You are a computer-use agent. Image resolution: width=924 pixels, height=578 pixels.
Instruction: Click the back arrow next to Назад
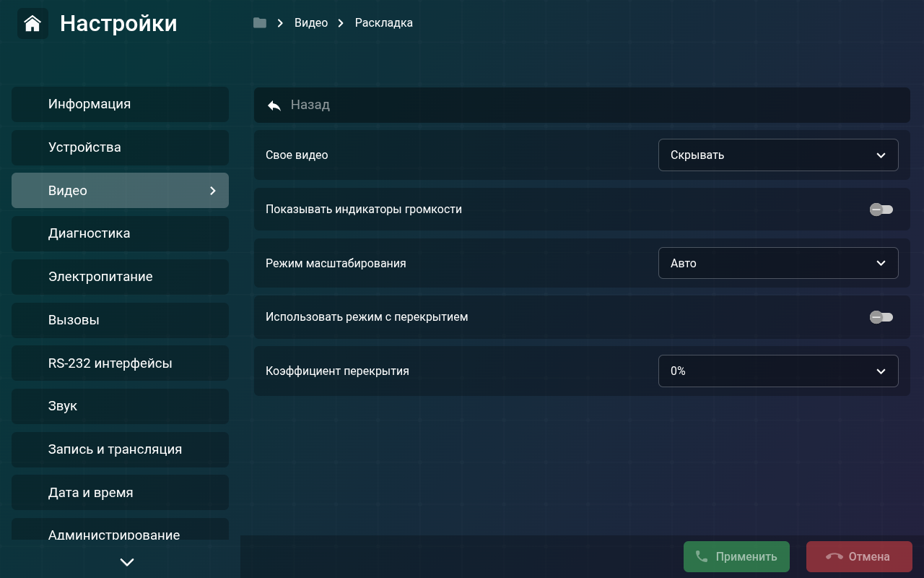click(273, 105)
